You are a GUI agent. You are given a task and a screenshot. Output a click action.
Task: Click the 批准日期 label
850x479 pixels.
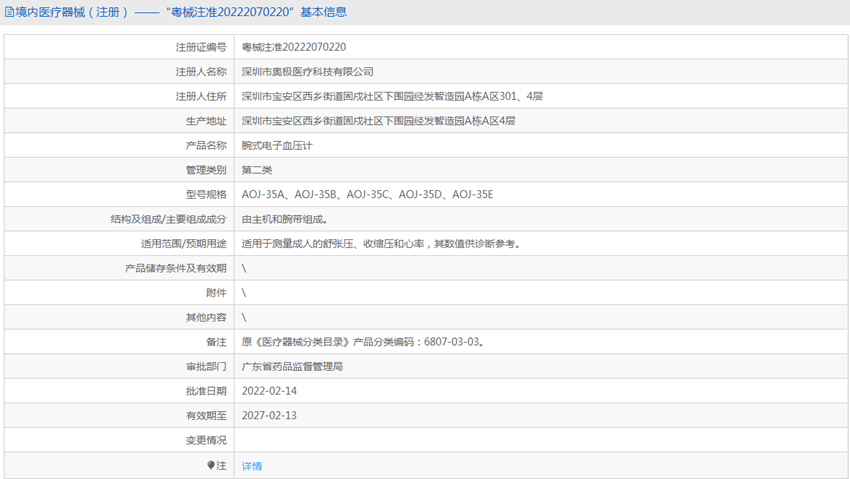coord(206,391)
